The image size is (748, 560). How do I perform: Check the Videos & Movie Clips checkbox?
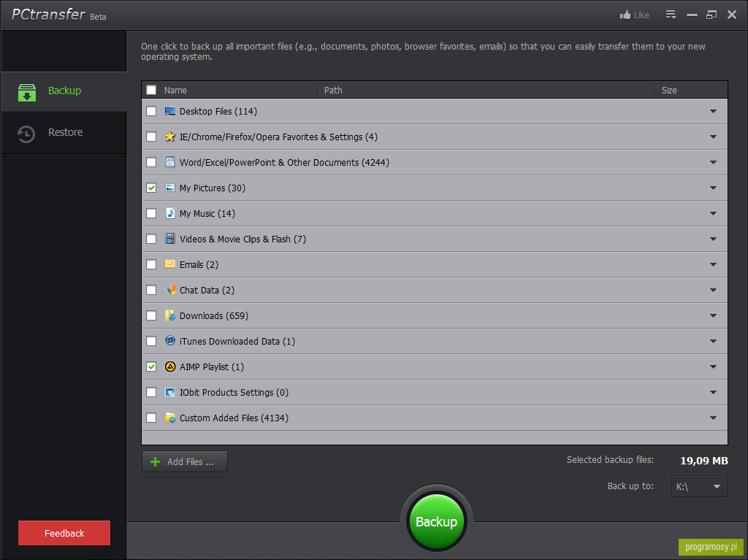[151, 239]
